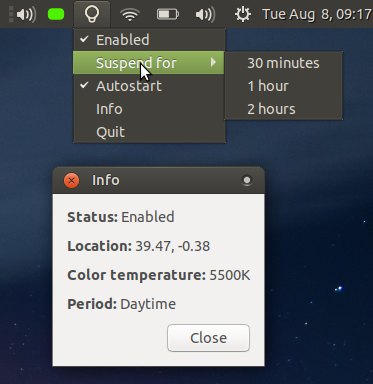Click the round button on Info title bar

point(247,180)
